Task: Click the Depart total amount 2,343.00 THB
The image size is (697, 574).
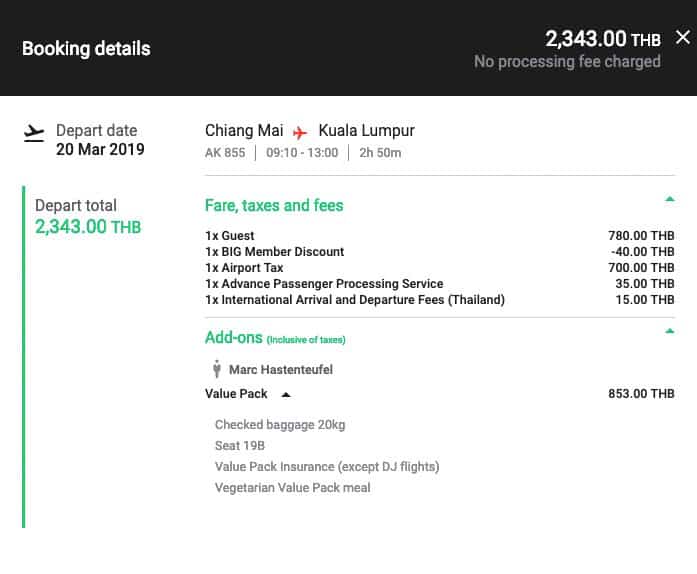Action: click(88, 227)
